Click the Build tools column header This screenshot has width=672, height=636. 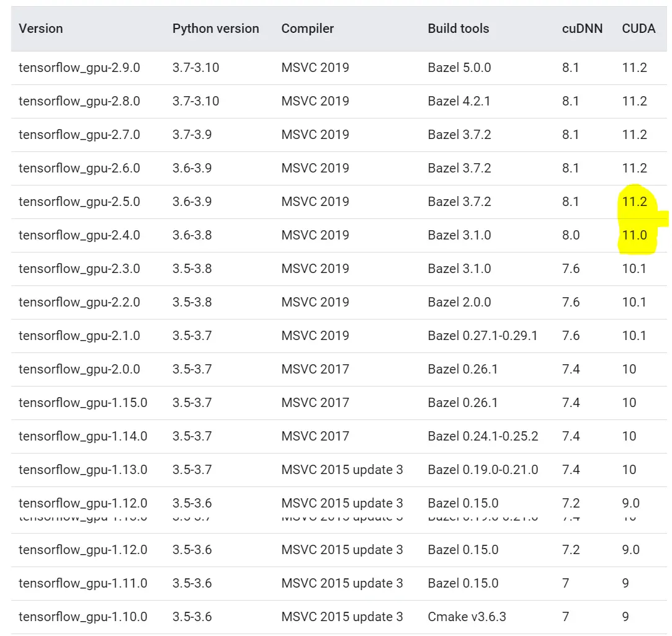458,29
